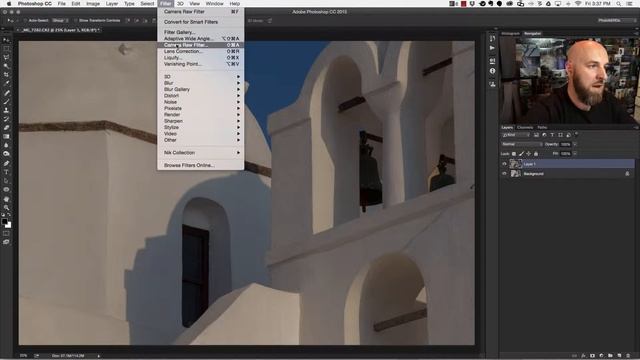Image resolution: width=640 pixels, height=360 pixels.
Task: Select the Eraser tool
Action: click(6, 128)
